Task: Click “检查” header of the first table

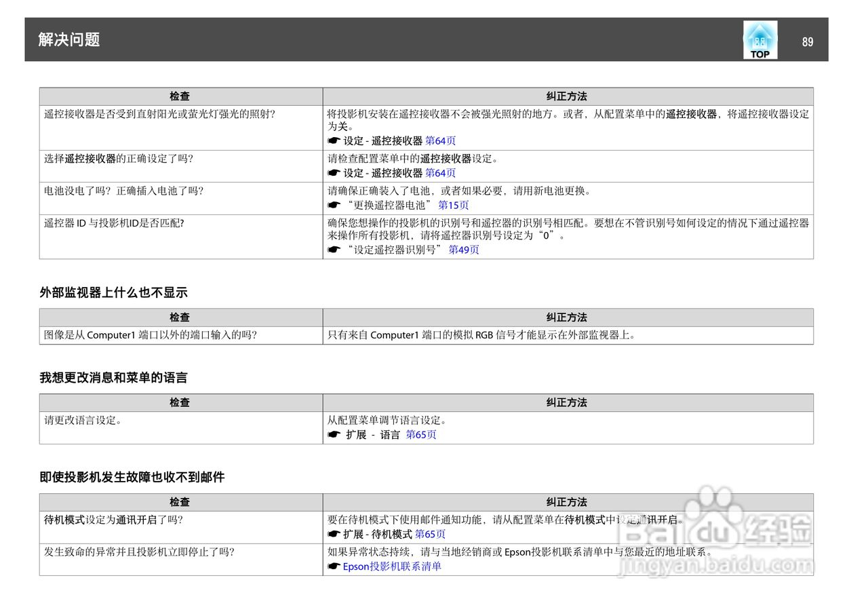Action: coord(180,96)
